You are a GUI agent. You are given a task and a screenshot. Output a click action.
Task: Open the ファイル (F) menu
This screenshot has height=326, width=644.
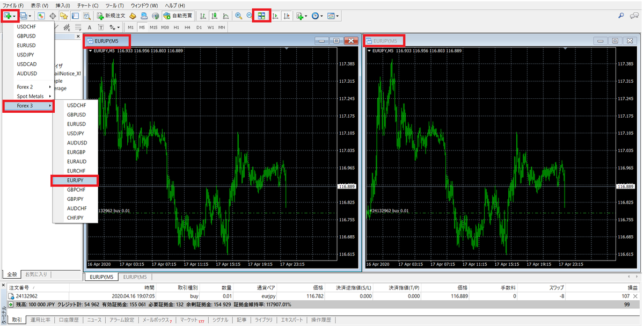coord(13,5)
